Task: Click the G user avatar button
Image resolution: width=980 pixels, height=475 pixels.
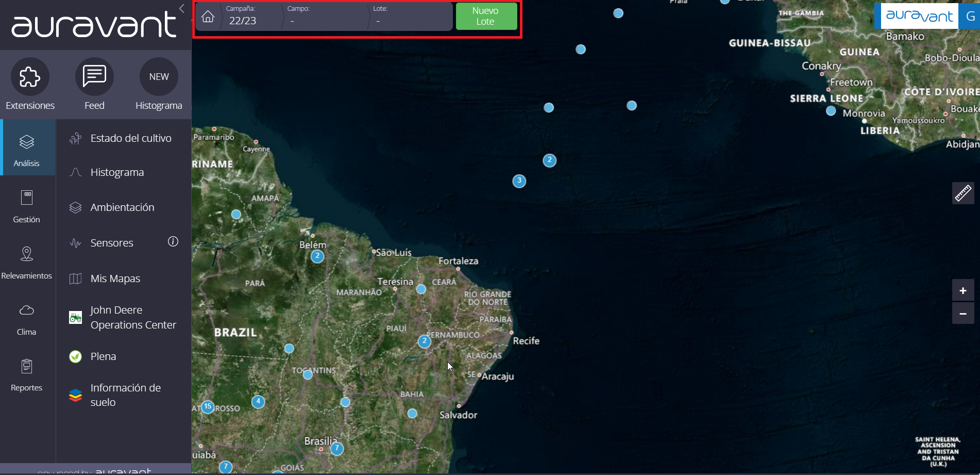Action: pyautogui.click(x=970, y=16)
